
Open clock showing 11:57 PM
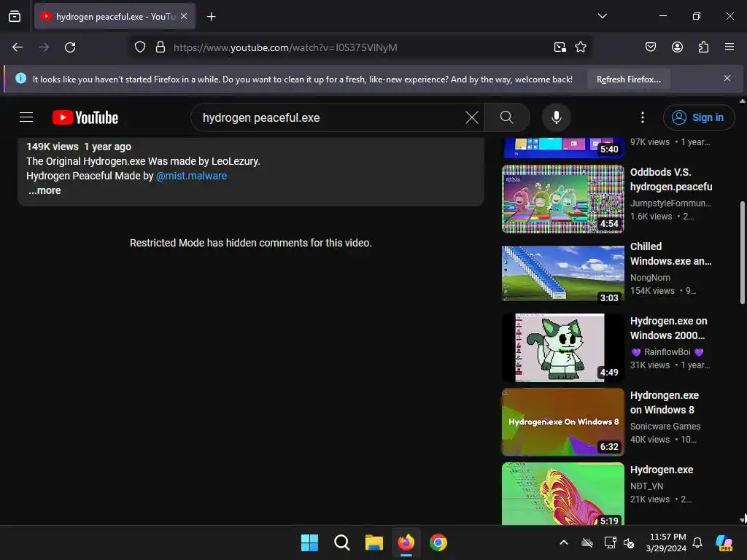coord(667,542)
